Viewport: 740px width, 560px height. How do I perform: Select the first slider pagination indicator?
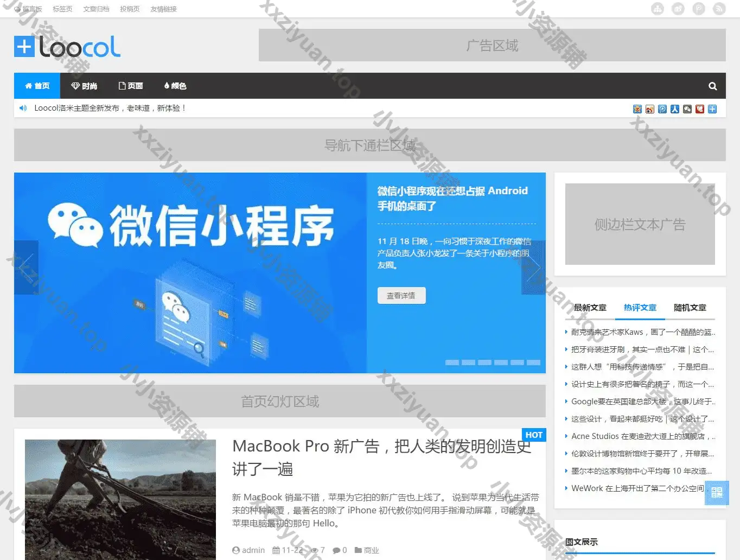[452, 362]
